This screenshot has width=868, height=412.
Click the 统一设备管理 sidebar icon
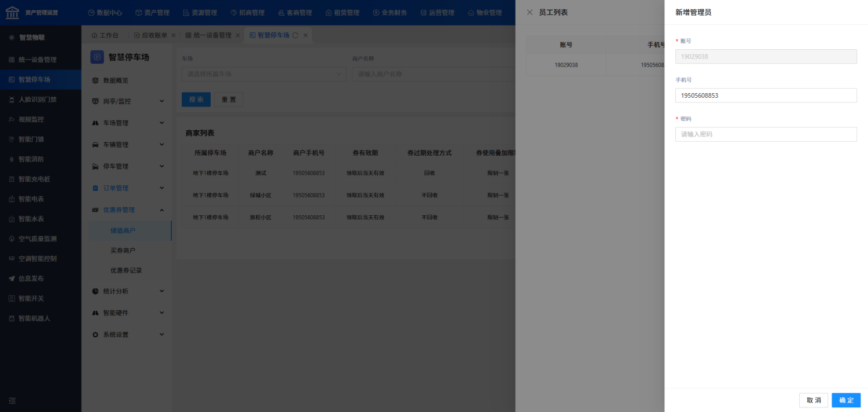12,60
